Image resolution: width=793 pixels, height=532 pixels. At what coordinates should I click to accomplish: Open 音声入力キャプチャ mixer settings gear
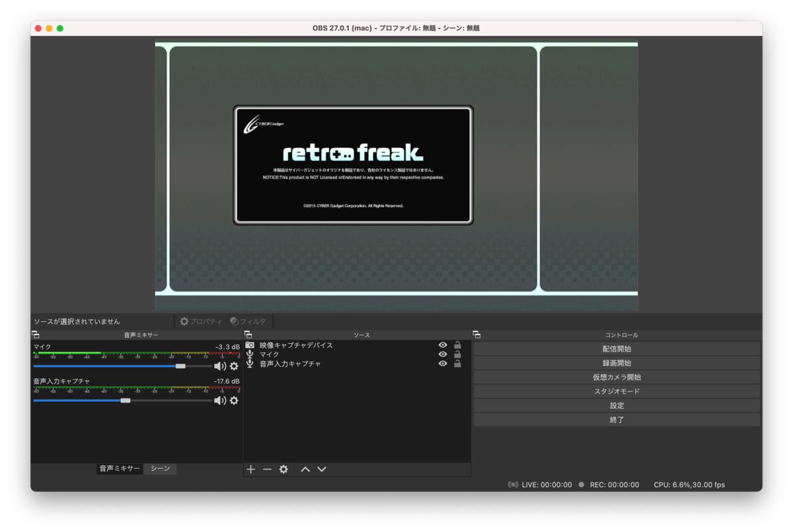pos(234,400)
